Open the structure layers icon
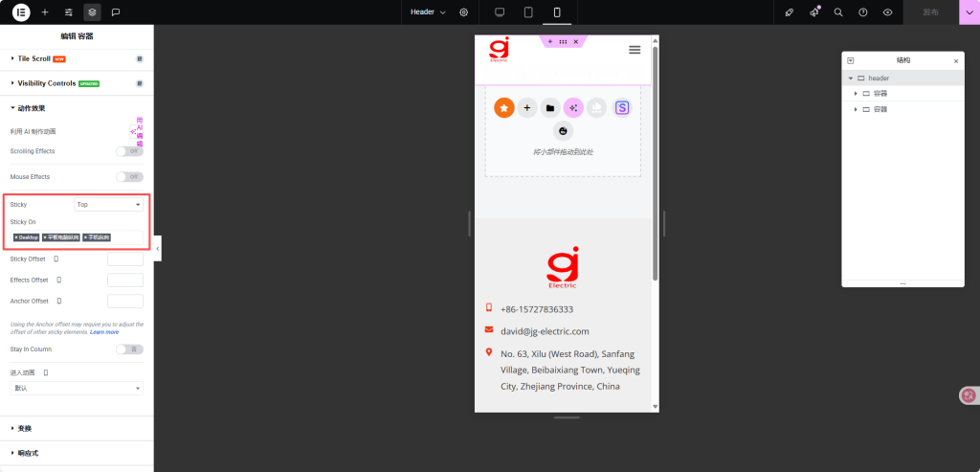Viewport: 980px width, 472px height. click(92, 12)
